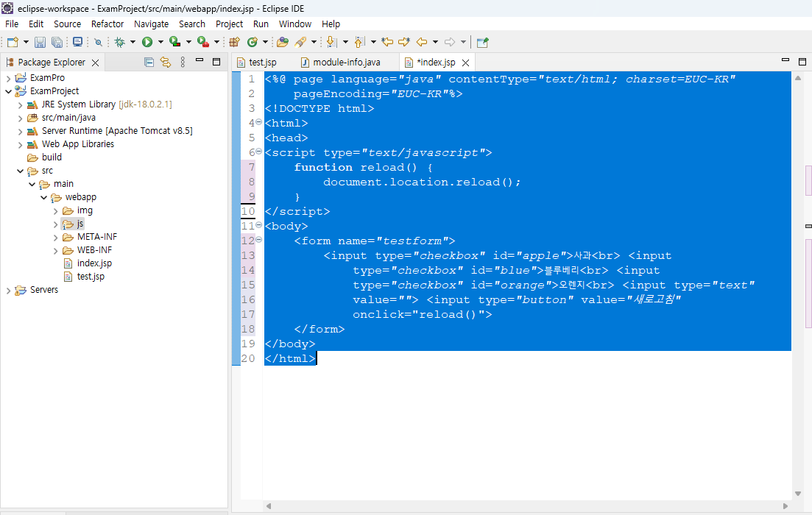This screenshot has width=812, height=515.
Task: Open the Coverage dropdown arrow
Action: click(x=188, y=42)
